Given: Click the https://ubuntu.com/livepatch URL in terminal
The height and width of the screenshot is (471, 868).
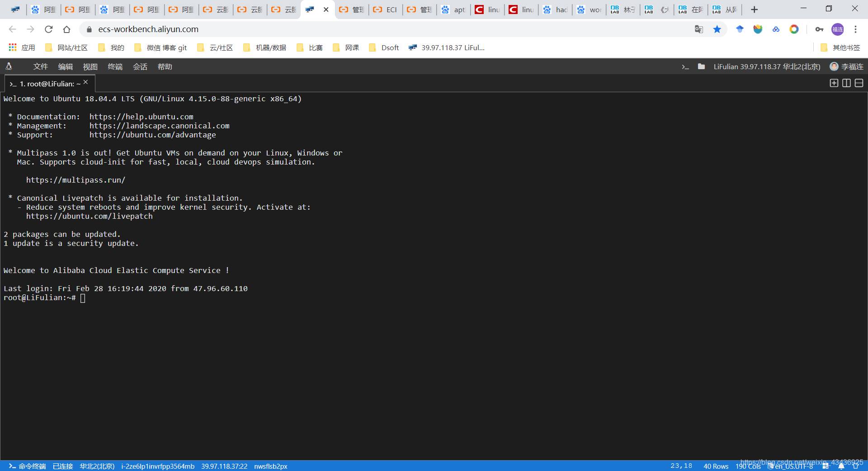Looking at the screenshot, I should (x=89, y=216).
